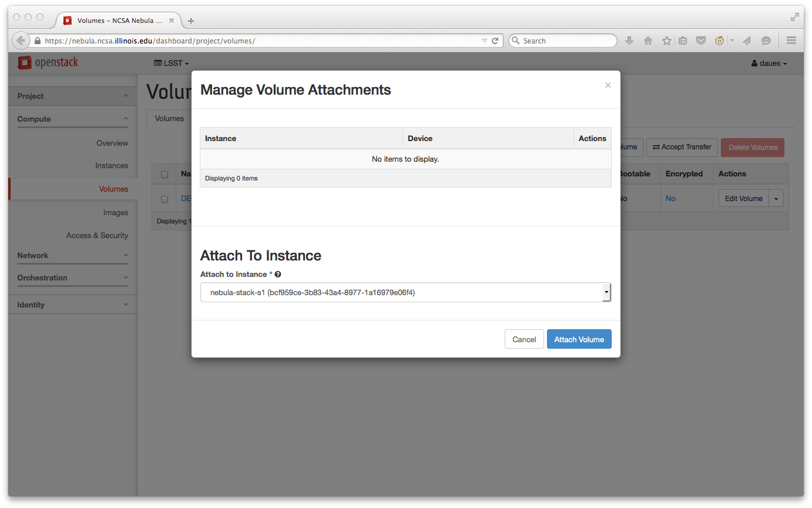Image resolution: width=812 pixels, height=508 pixels.
Task: Open Instances in the sidebar
Action: point(112,165)
